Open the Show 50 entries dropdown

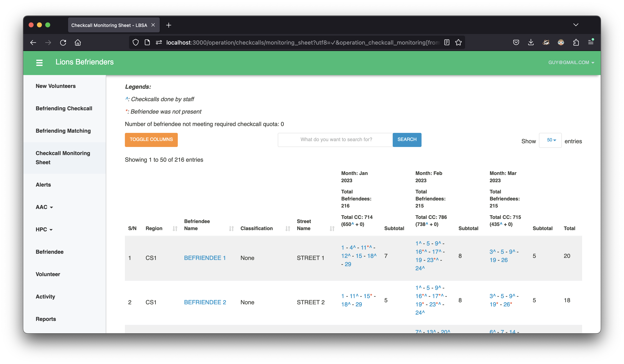pyautogui.click(x=550, y=140)
